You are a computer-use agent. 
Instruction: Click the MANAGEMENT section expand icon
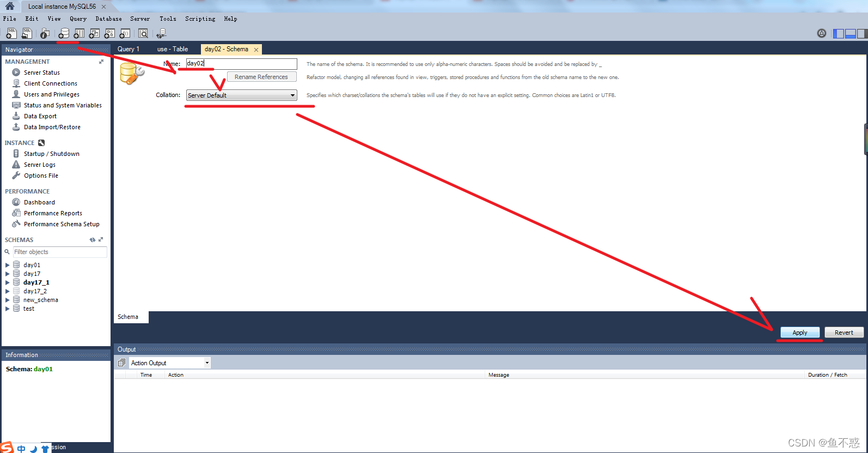pos(101,62)
